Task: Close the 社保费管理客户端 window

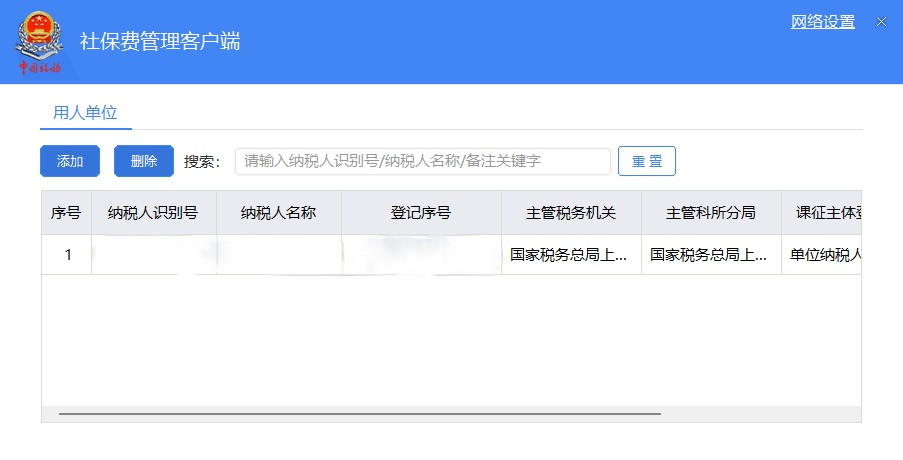Action: tap(881, 22)
